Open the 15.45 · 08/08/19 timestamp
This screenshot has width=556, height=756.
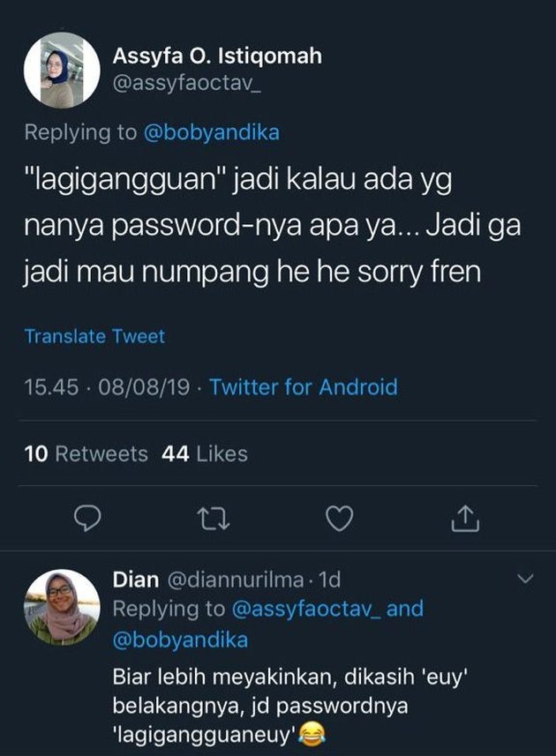(x=107, y=387)
